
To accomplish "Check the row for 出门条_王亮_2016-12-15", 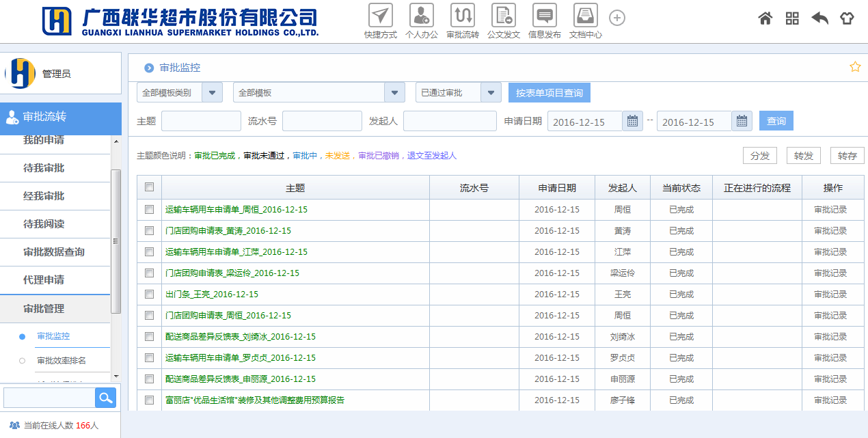I will [149, 295].
